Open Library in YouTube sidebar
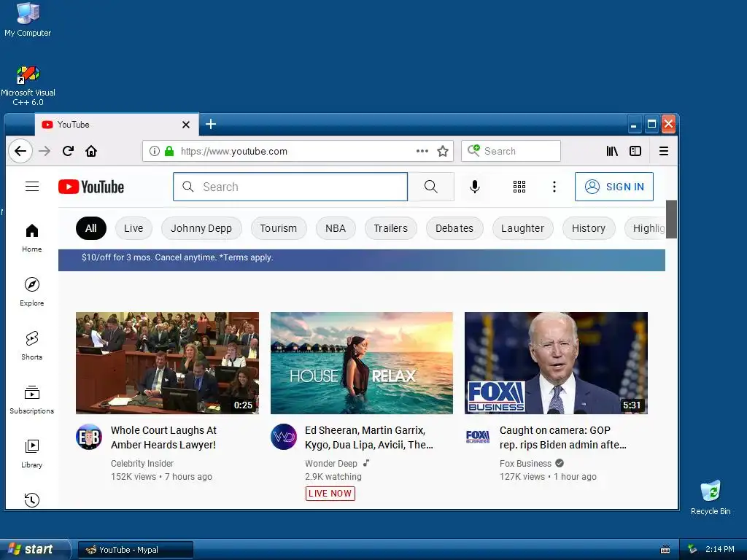This screenshot has width=747, height=560. coord(32,454)
